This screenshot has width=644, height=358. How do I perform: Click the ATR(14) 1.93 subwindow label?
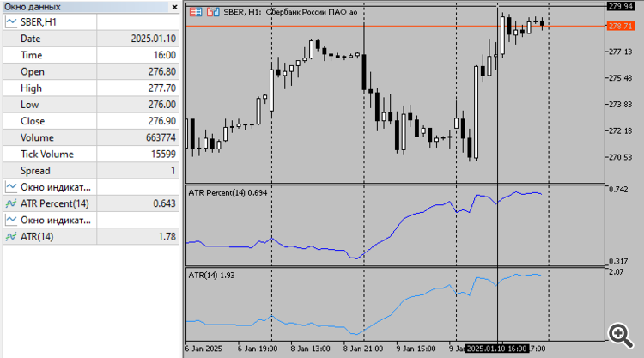[x=211, y=275]
